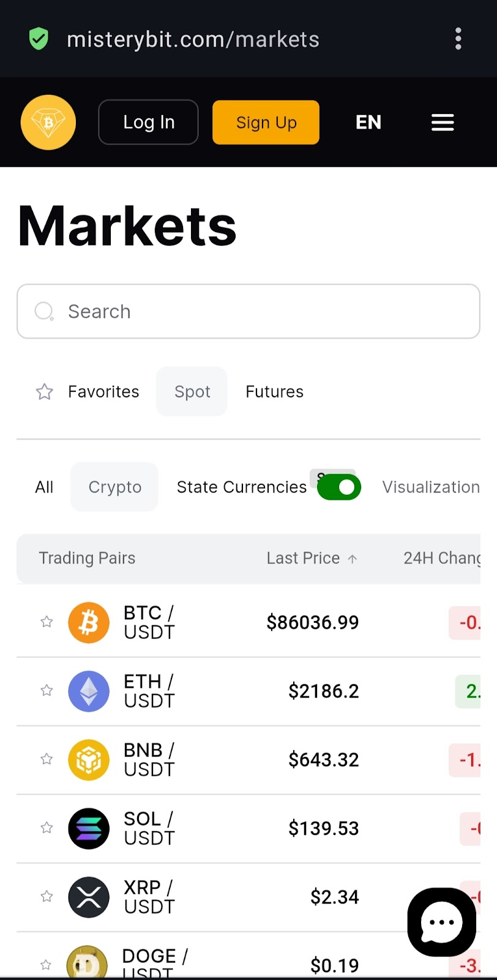Open the XRP coin icon
The height and width of the screenshot is (980, 497).
click(x=89, y=897)
